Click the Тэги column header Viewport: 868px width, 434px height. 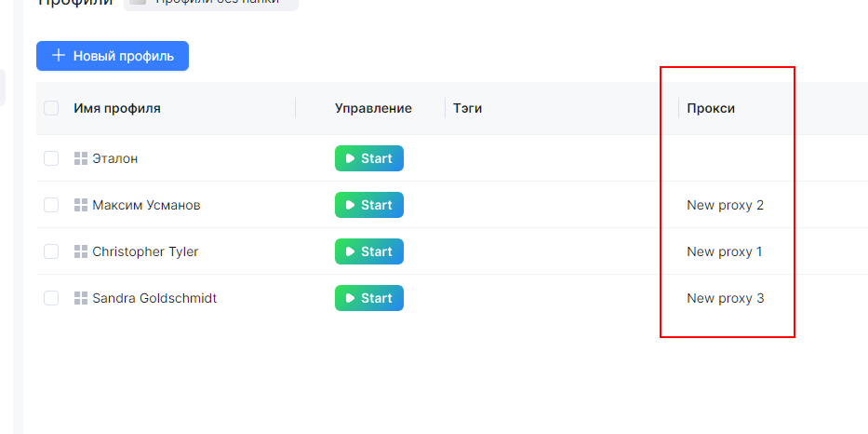[x=467, y=108]
